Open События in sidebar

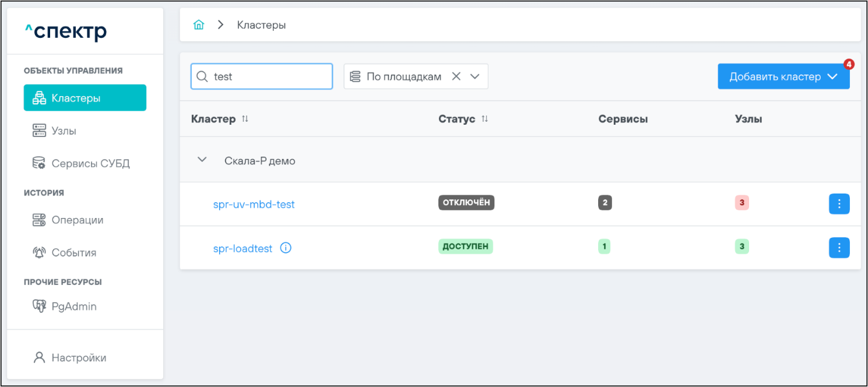click(x=73, y=253)
